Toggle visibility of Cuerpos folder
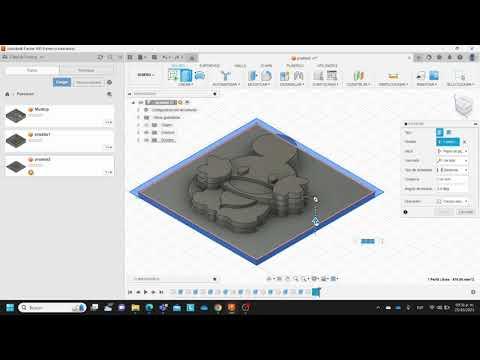480x360 pixels. [x=146, y=132]
